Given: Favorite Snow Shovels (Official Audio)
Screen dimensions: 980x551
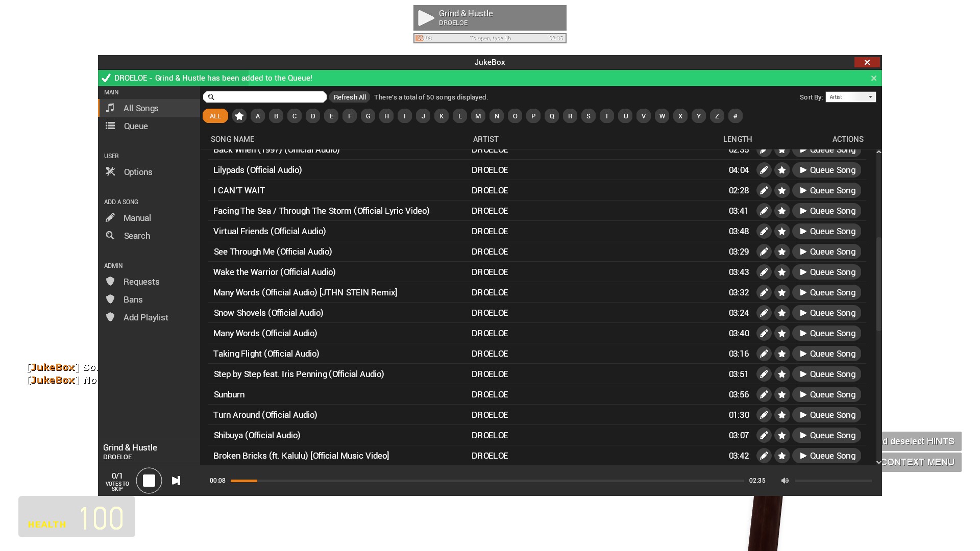Looking at the screenshot, I should coord(782,313).
